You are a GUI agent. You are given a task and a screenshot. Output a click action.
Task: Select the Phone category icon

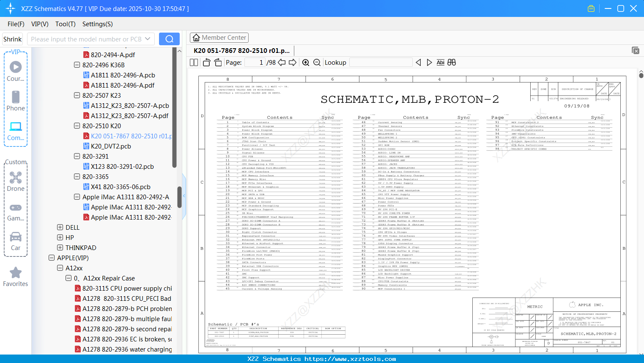(x=16, y=101)
